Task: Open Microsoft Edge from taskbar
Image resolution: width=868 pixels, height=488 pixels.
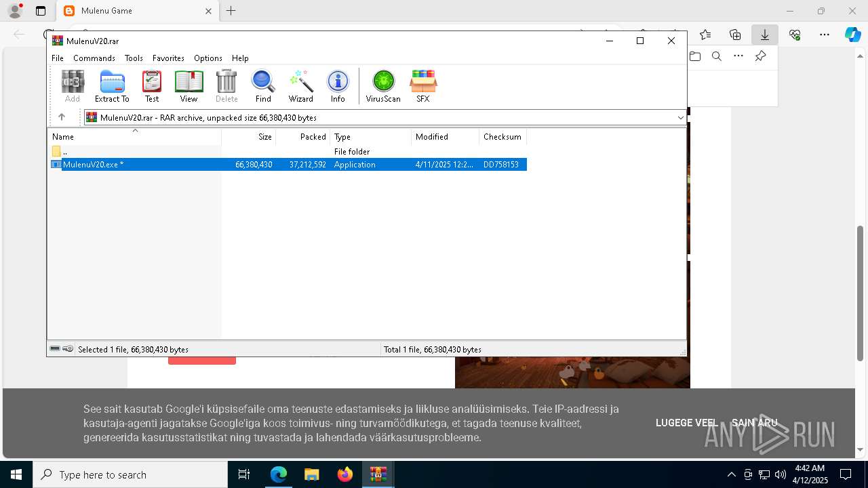Action: 279,474
